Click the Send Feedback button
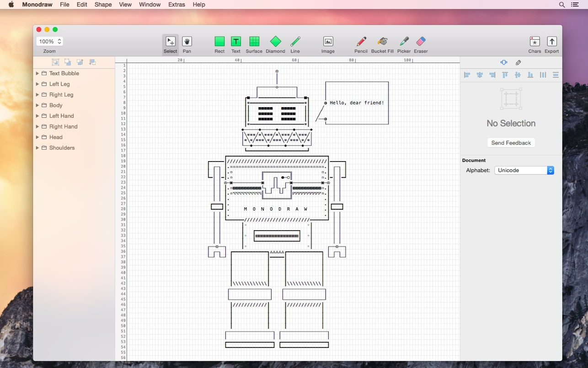This screenshot has width=588, height=368. click(511, 142)
